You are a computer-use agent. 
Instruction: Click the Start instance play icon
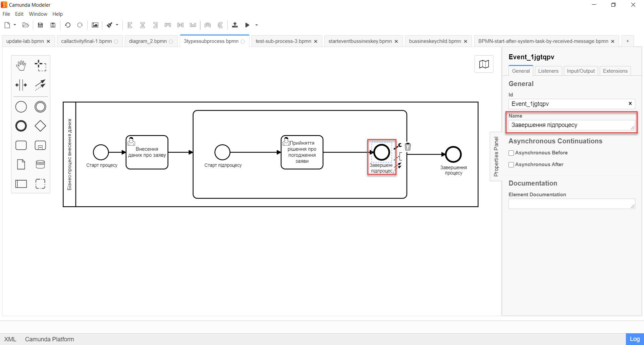click(x=247, y=25)
